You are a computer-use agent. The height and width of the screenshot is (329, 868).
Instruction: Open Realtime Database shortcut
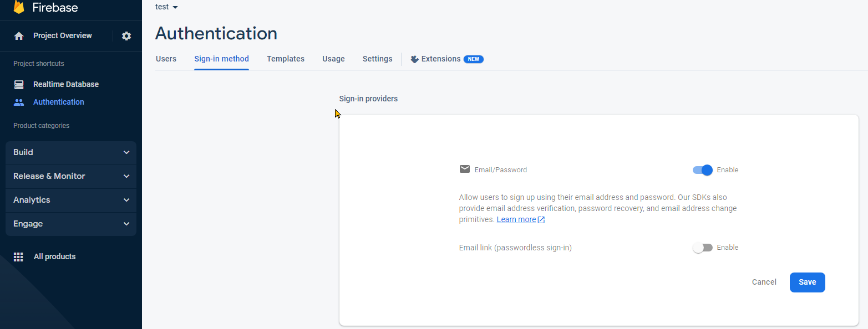point(66,85)
